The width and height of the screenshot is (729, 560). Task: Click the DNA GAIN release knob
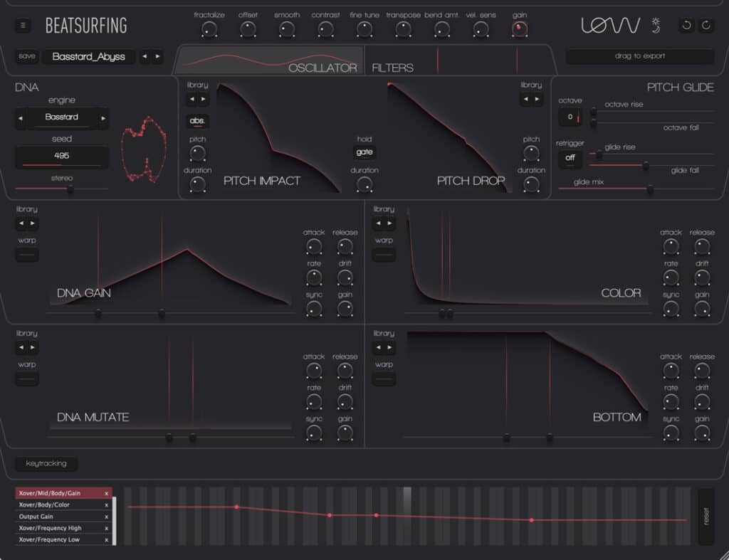coord(345,246)
